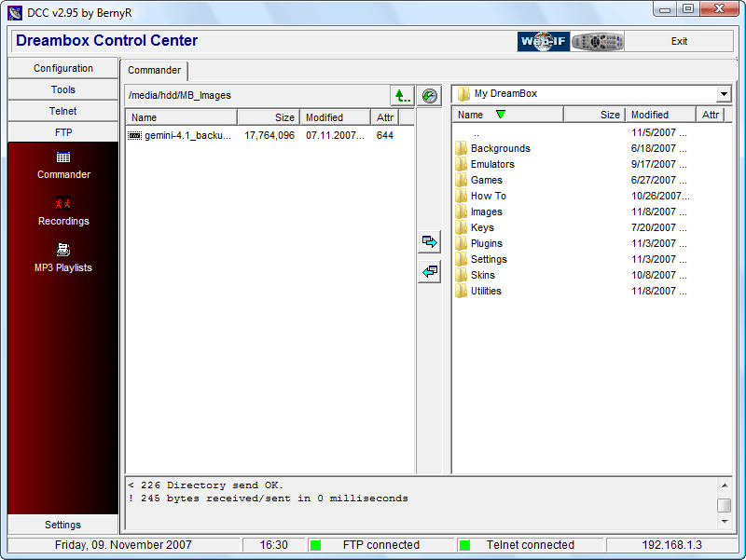The image size is (746, 560).
Task: Open the Tools section
Action: [x=63, y=89]
